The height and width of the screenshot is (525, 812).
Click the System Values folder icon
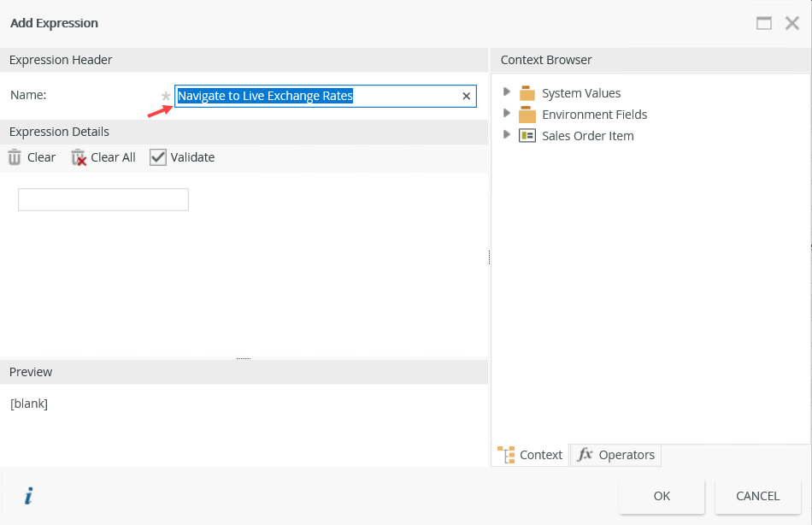tap(527, 93)
